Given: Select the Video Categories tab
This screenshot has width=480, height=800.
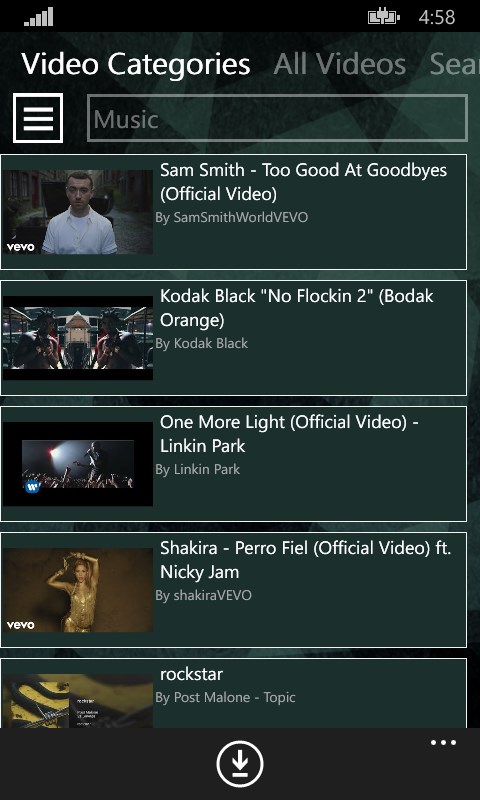Looking at the screenshot, I should [x=136, y=64].
